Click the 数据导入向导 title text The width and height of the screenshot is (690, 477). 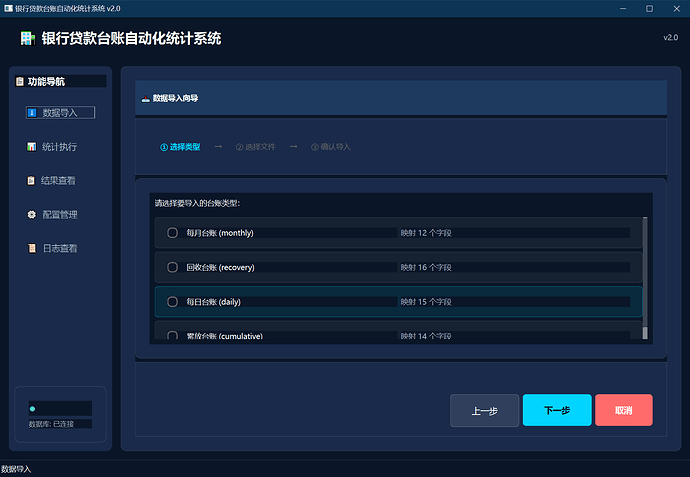coord(175,99)
